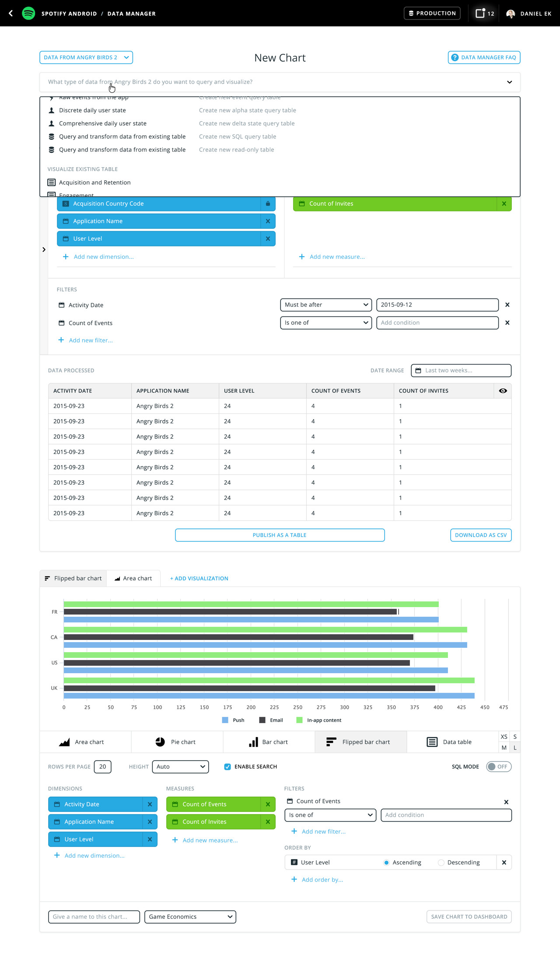
Task: Click Download as CSV
Action: (x=481, y=535)
